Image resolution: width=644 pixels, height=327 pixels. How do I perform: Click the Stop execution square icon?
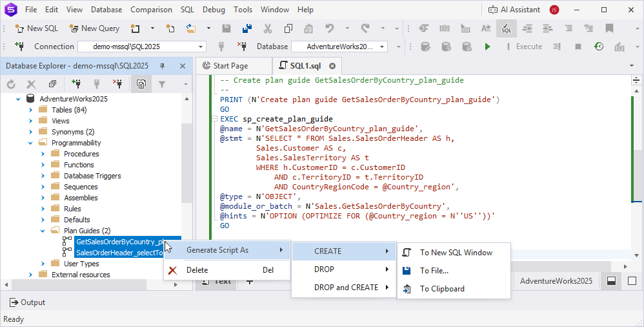pos(578,47)
